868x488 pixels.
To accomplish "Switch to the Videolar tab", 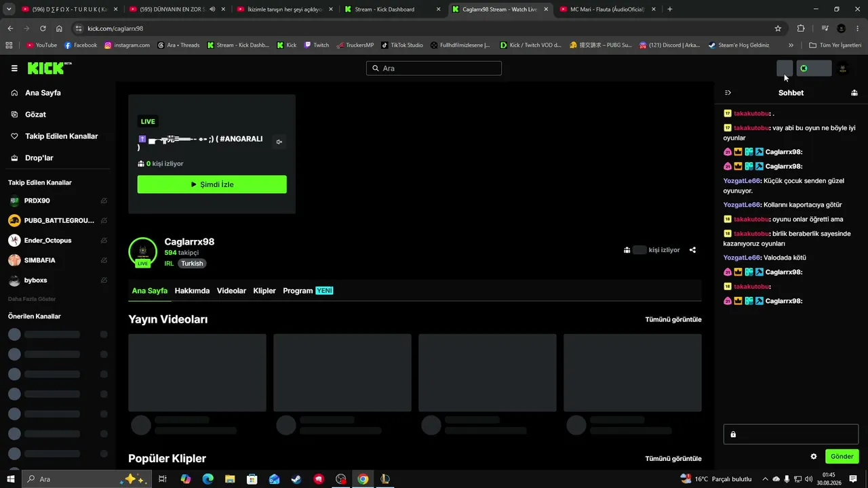I will 231,291.
